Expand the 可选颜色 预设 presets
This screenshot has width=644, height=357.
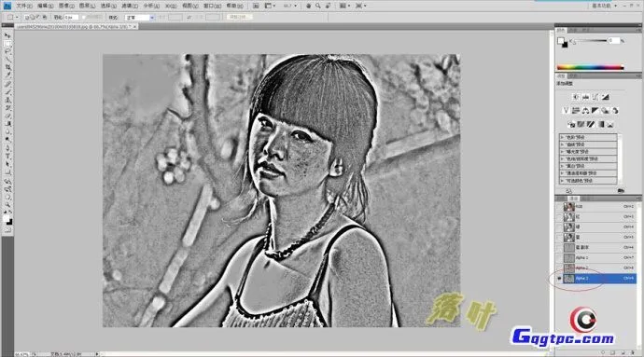[562, 181]
